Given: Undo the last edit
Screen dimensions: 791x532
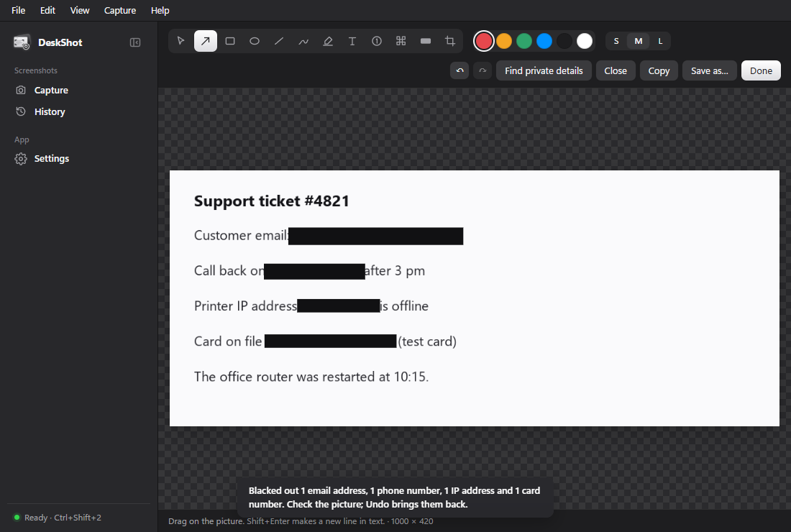Looking at the screenshot, I should pyautogui.click(x=459, y=70).
